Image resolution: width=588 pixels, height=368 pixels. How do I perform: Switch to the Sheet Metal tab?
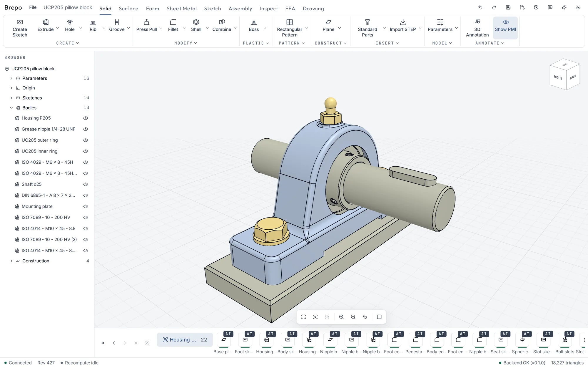pos(182,9)
